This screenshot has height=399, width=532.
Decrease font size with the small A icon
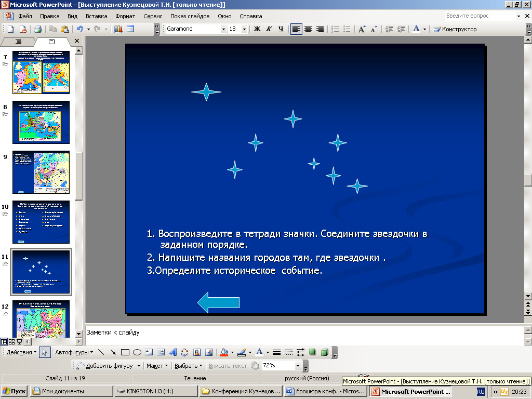(x=374, y=29)
